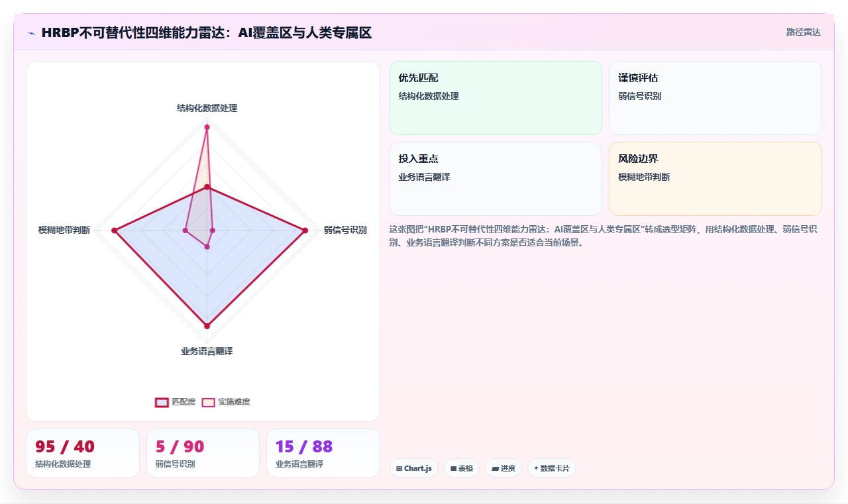Screen dimensions: 848x504
Task: Click the 业务语言翻译 radar axis label
Action: point(207,351)
